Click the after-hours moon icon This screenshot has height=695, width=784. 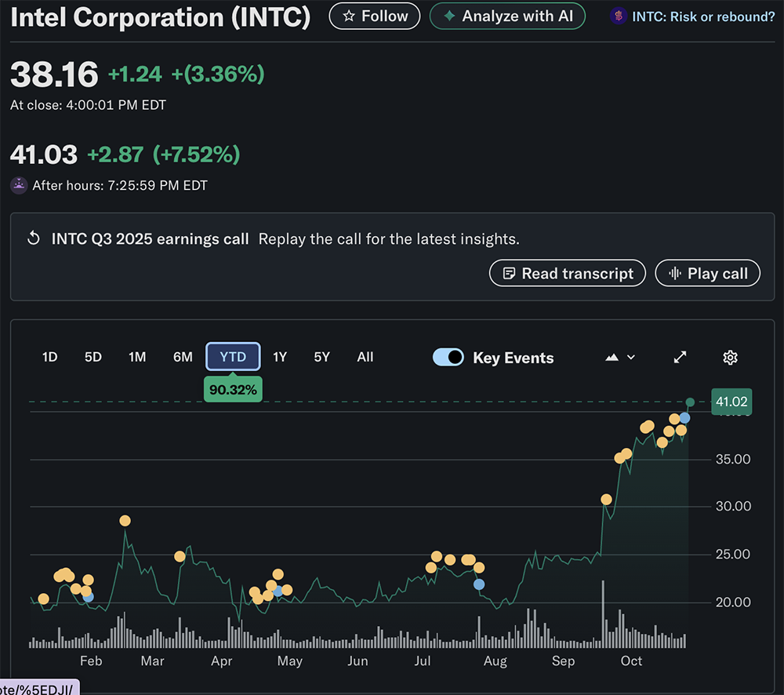pos(19,186)
